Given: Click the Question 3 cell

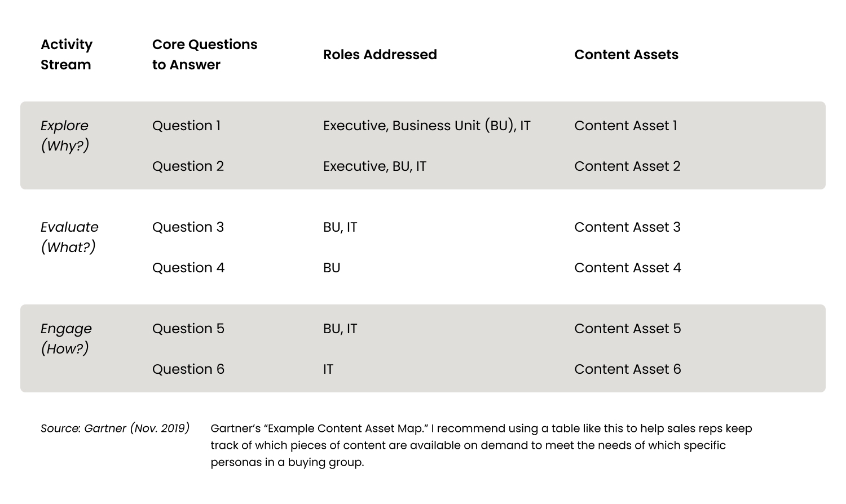Looking at the screenshot, I should [x=188, y=227].
